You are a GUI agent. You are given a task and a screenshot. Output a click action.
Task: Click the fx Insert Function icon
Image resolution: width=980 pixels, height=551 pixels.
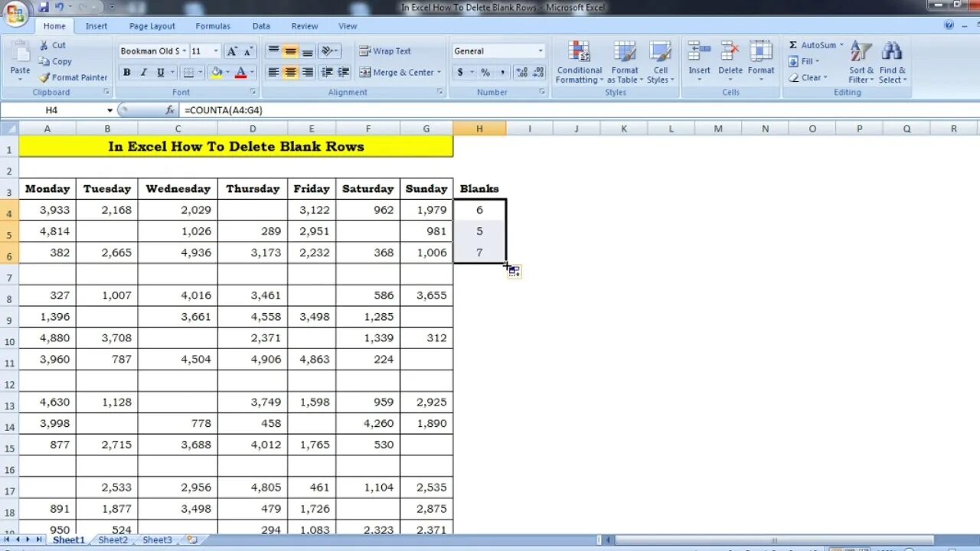click(x=170, y=110)
